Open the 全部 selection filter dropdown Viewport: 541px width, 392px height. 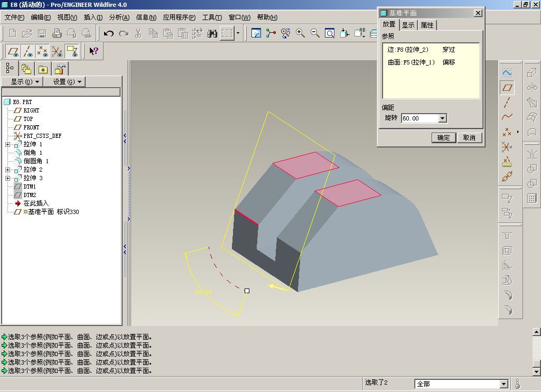point(503,384)
